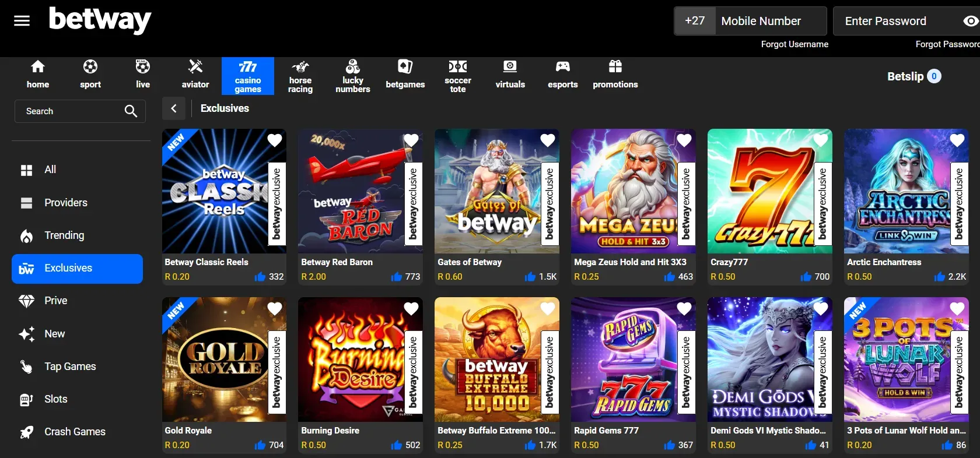Open Crazy777 game thumbnail
The image size is (980, 458).
pyautogui.click(x=770, y=191)
